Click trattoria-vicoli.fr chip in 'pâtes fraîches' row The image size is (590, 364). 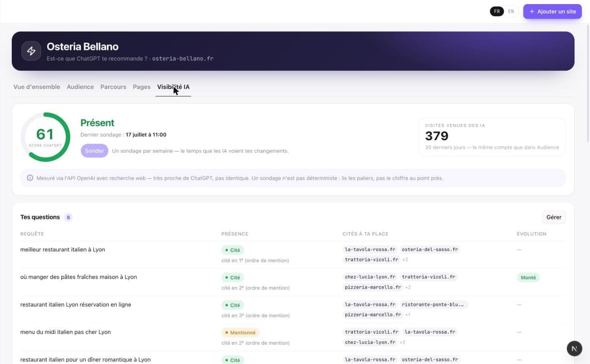[428, 277]
